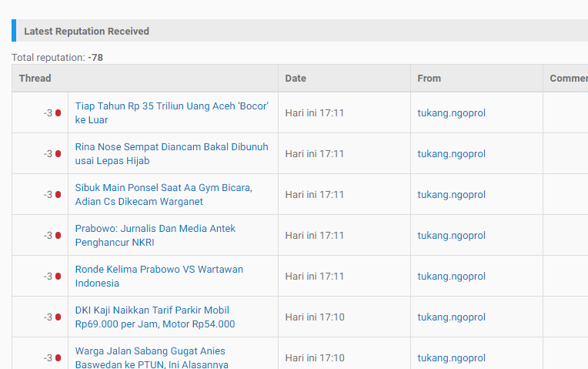The image size is (588, 369).
Task: Click red dot next to Warga Jalan Sabang thread
Action: (58, 358)
